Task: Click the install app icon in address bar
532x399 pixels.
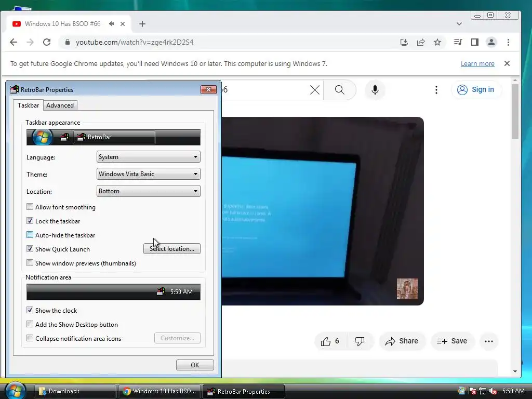Action: click(404, 42)
